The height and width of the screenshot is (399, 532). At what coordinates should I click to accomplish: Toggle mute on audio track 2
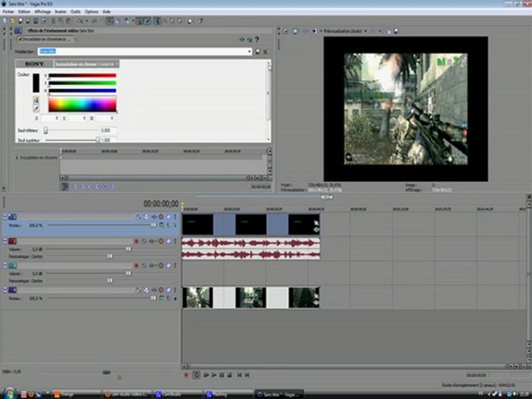click(x=161, y=241)
